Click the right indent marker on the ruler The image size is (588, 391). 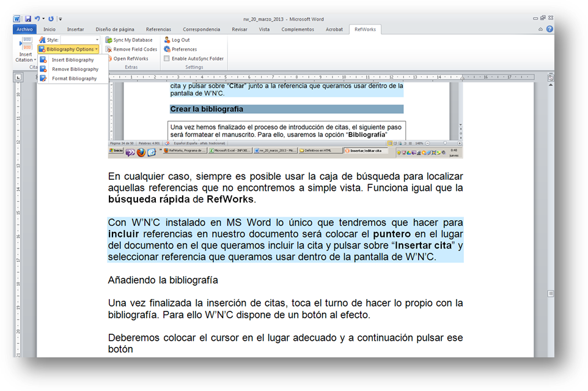pyautogui.click(x=462, y=78)
